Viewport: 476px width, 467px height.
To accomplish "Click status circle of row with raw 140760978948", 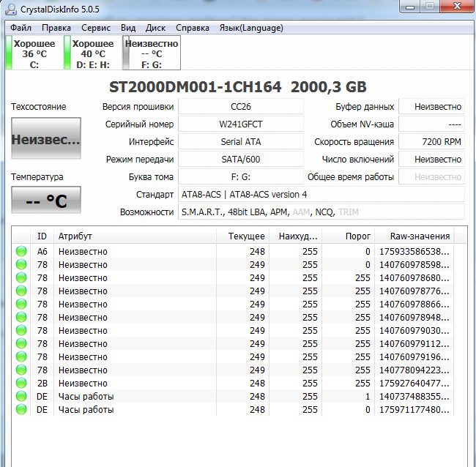I will pos(21,317).
